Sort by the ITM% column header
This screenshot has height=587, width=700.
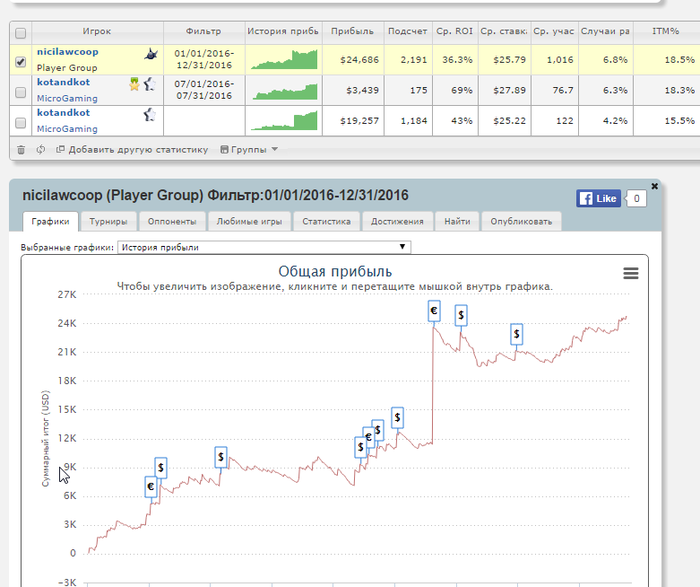666,31
